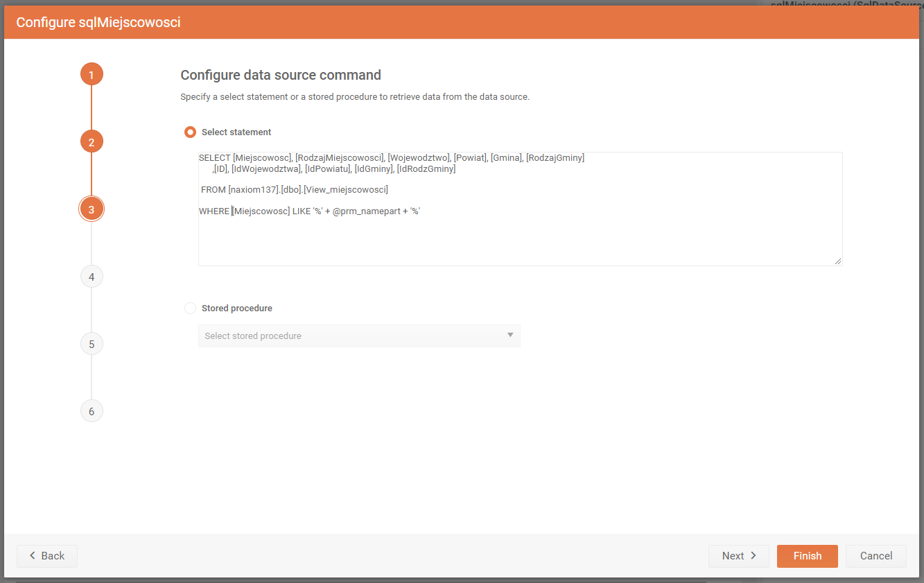Place cursor in the WHERE clause line

[x=312, y=211]
